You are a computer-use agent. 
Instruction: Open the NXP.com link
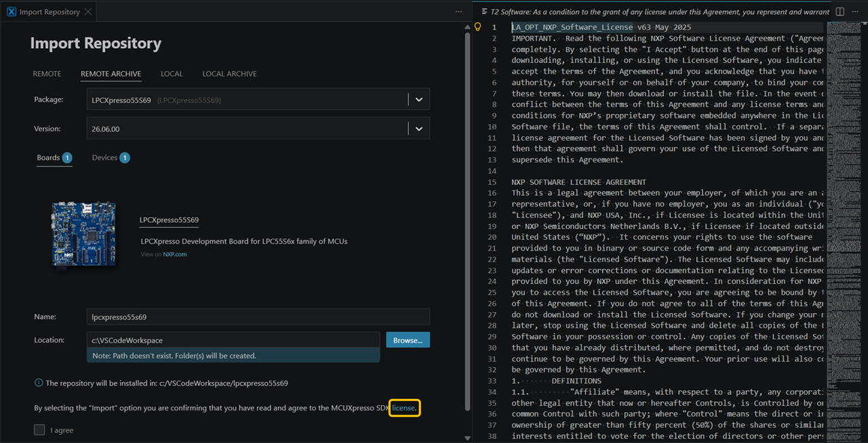pyautogui.click(x=175, y=255)
